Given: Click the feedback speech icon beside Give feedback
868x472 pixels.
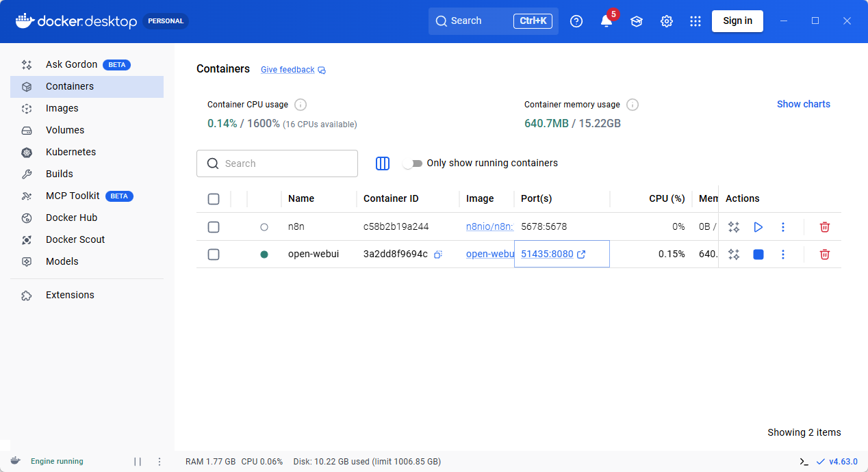Looking at the screenshot, I should click(x=322, y=70).
